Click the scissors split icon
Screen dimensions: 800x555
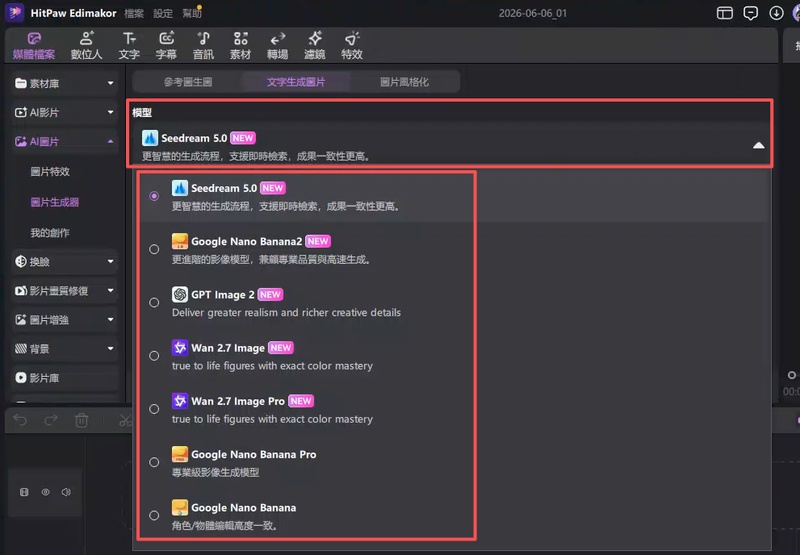[x=125, y=420]
